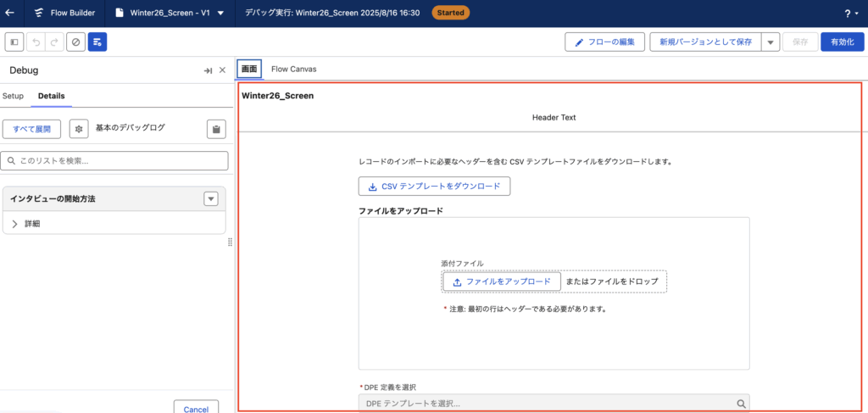This screenshot has width=868, height=413.
Task: Open debug log gear settings
Action: (x=79, y=129)
